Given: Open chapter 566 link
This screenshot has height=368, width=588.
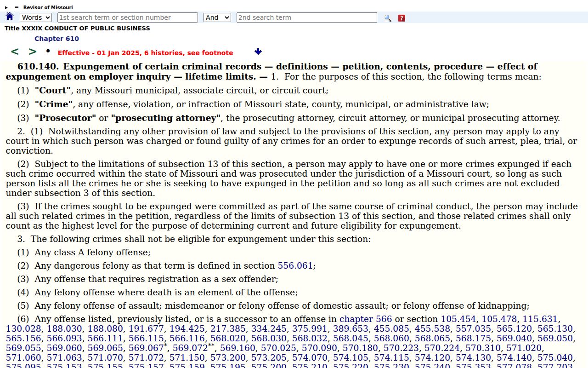Looking at the screenshot, I should pos(366,319).
